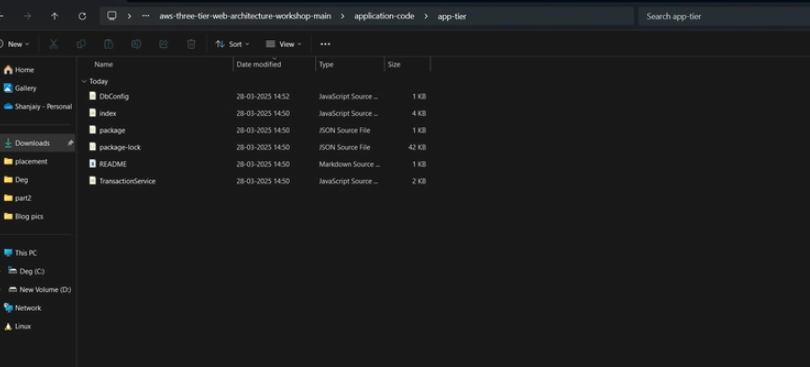Focus the Search app-tier box
Viewport: 810px width, 367px height.
point(724,16)
